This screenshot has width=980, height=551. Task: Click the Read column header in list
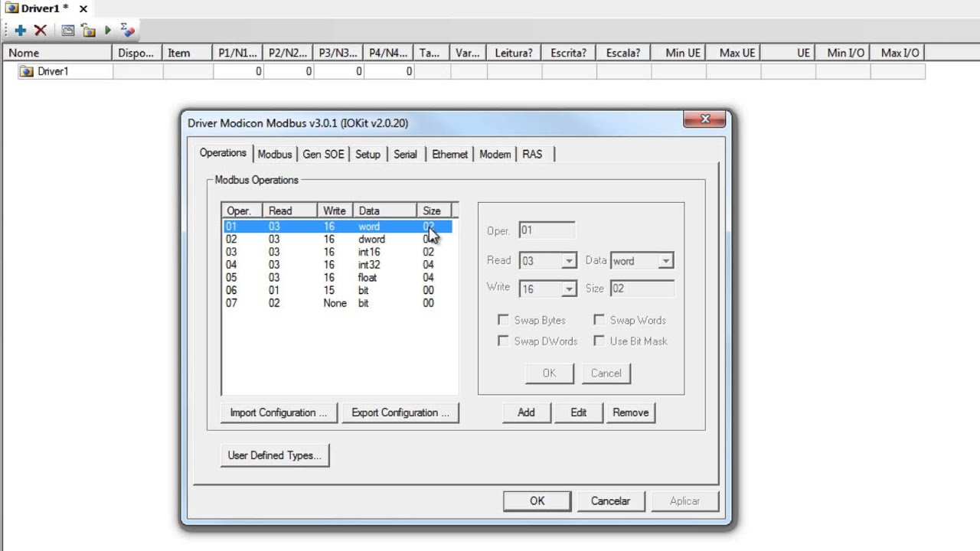click(290, 210)
